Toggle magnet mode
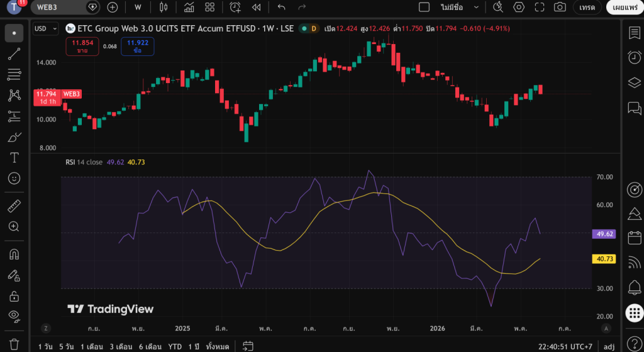Screen dimensions: 644x352 tap(14, 254)
